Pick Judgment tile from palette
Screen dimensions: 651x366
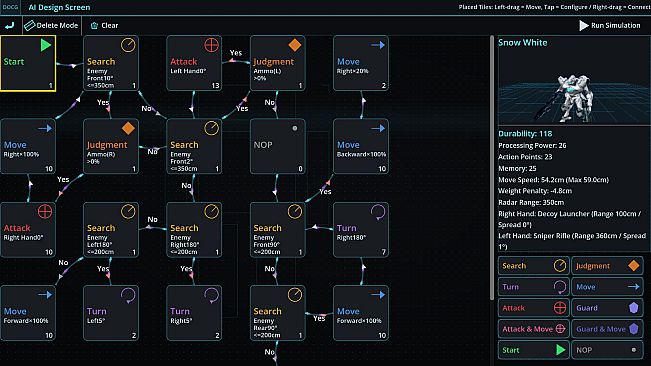point(607,266)
